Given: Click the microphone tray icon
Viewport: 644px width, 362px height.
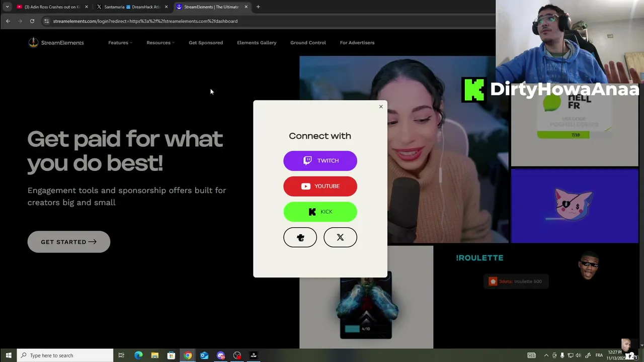Looking at the screenshot, I should (x=562, y=355).
